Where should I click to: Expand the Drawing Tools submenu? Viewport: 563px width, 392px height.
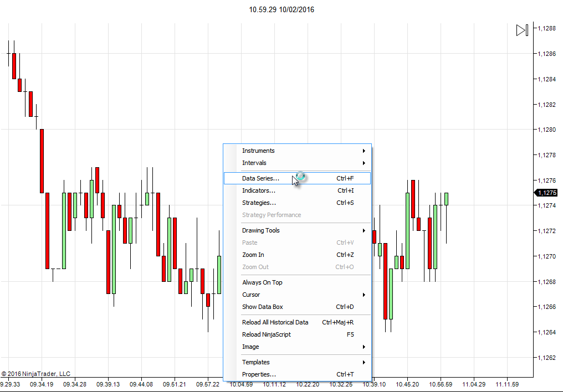pos(297,230)
